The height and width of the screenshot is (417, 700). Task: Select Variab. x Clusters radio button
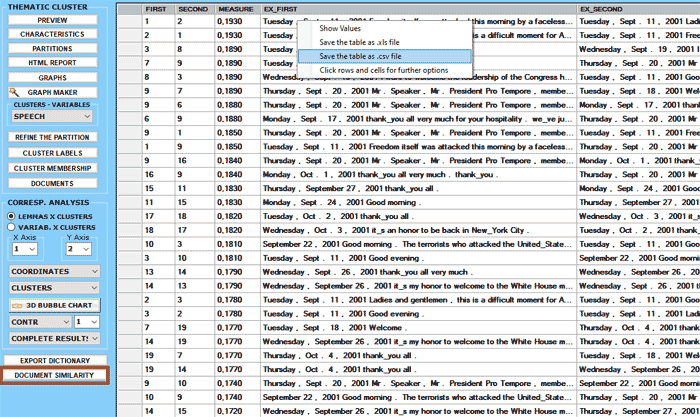[x=11, y=227]
